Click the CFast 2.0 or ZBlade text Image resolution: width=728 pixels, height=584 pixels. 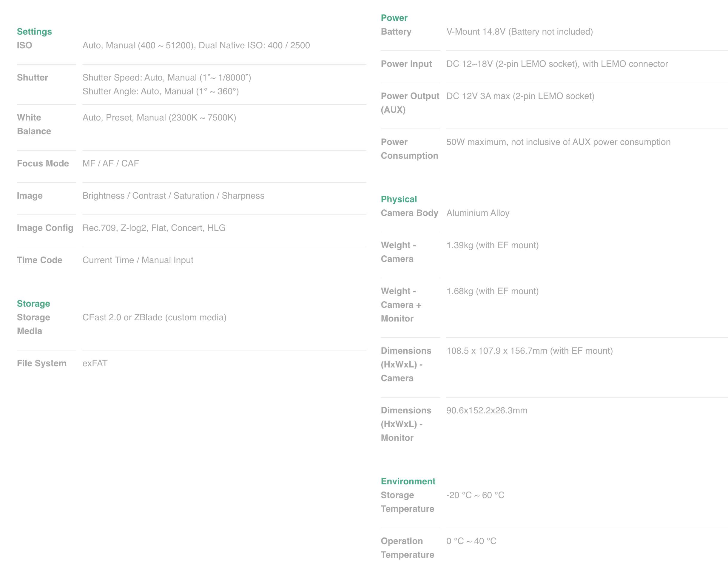click(x=154, y=317)
